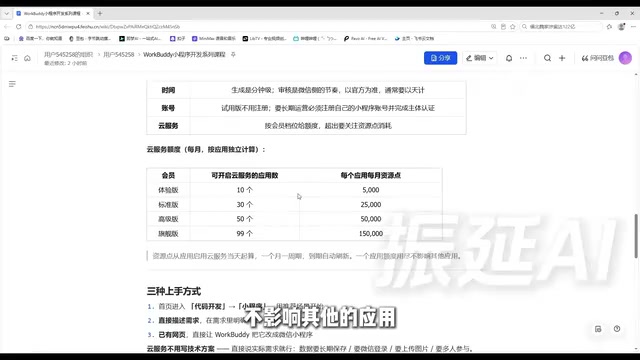
Task: Open the browser profile avatar
Action: pos(622,27)
